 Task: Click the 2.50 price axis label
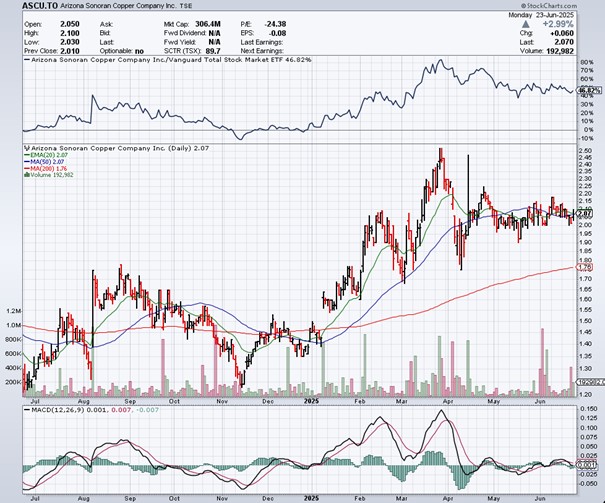tap(585, 150)
